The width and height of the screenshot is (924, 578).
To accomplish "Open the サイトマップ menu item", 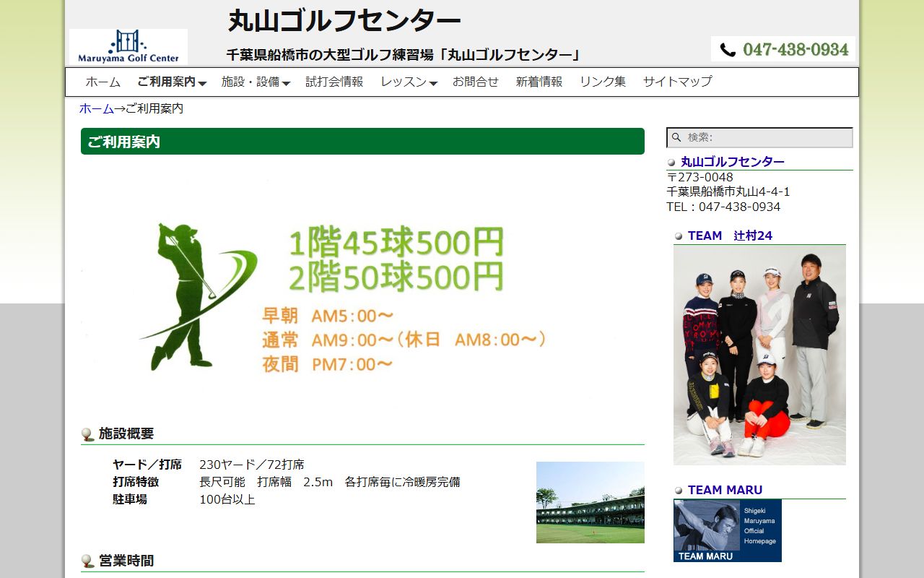I will pyautogui.click(x=678, y=82).
